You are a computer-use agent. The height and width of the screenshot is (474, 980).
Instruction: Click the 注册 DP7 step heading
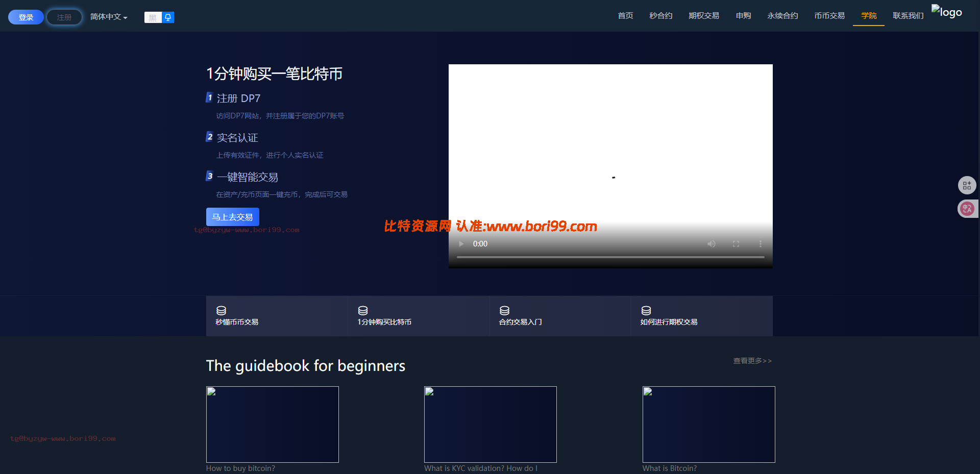(238, 98)
